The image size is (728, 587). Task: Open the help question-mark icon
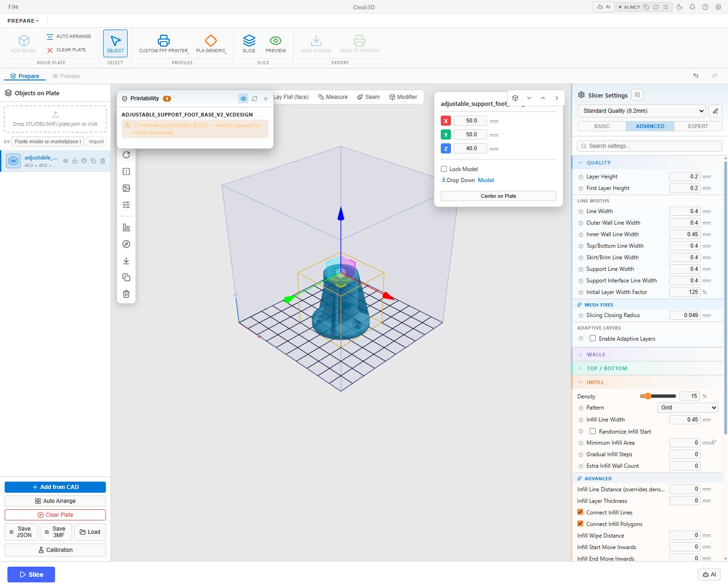[x=705, y=7]
